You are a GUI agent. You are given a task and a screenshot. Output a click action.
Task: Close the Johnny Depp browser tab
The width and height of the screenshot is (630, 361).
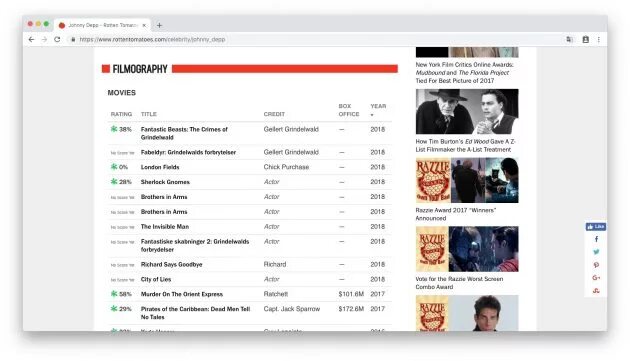(x=144, y=25)
